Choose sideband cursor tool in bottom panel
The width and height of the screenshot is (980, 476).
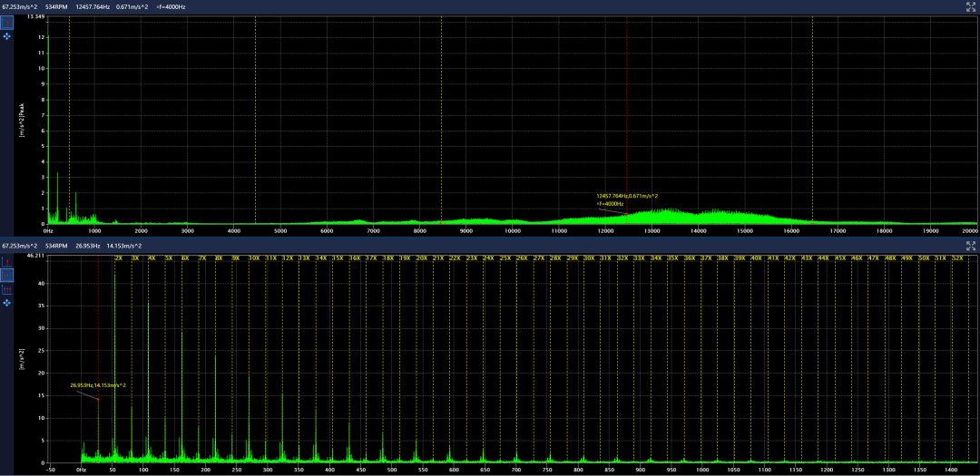tap(7, 288)
